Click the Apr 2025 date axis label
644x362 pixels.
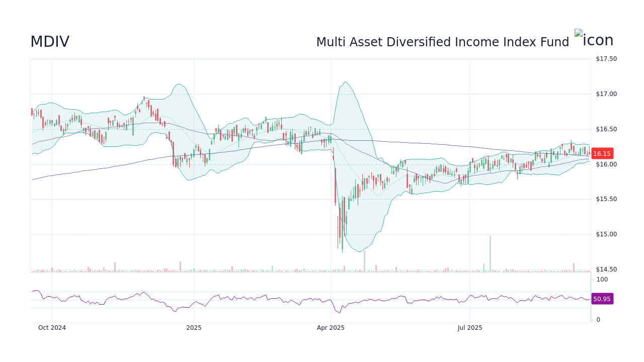331,328
